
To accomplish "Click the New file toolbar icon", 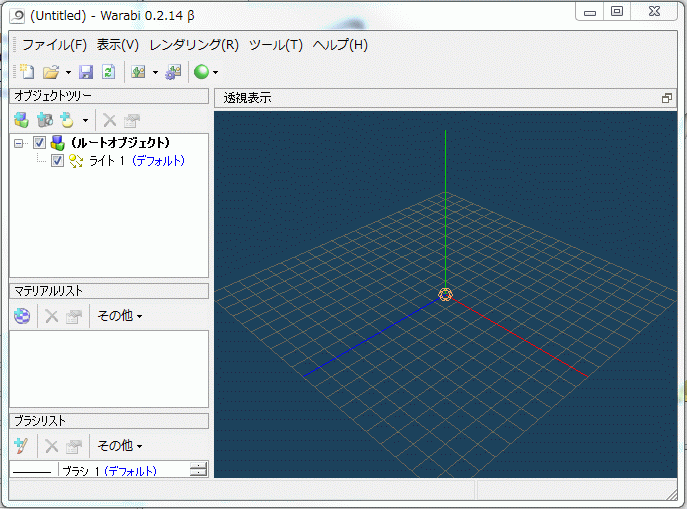I will (x=25, y=72).
